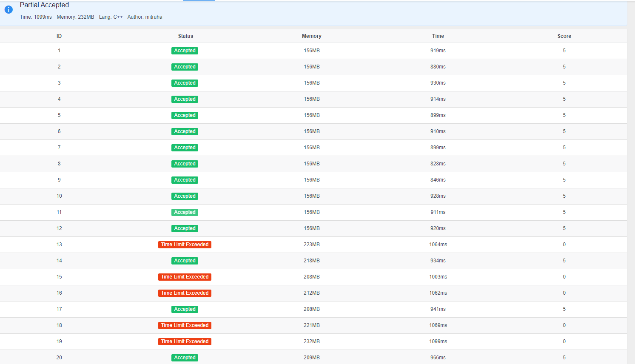Click the 910ms time value

(x=438, y=131)
